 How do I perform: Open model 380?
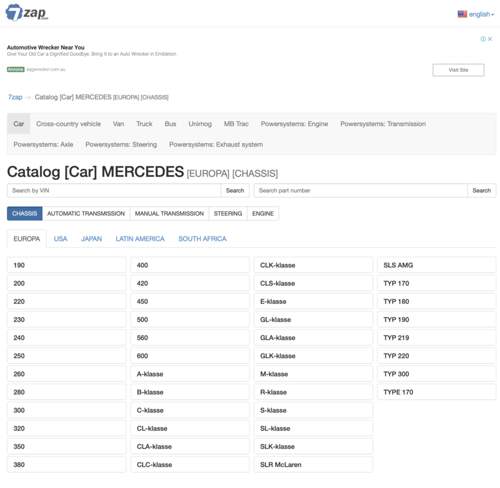pyautogui.click(x=67, y=464)
